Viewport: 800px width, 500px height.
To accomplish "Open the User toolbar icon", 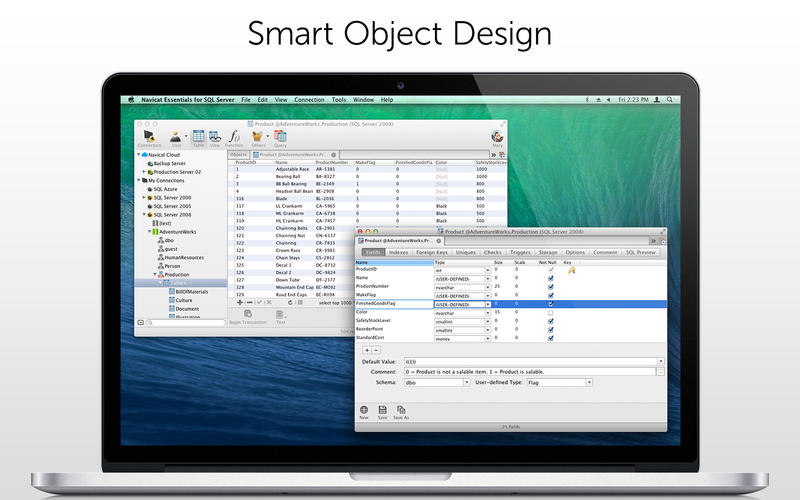I will pyautogui.click(x=176, y=136).
